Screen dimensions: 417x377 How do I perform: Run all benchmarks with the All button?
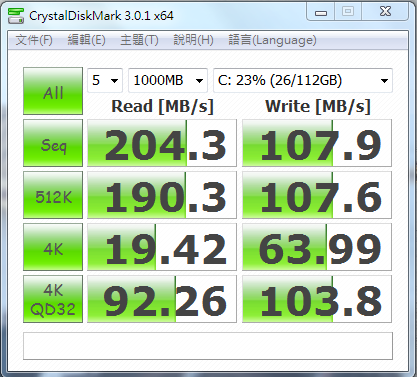pos(53,91)
